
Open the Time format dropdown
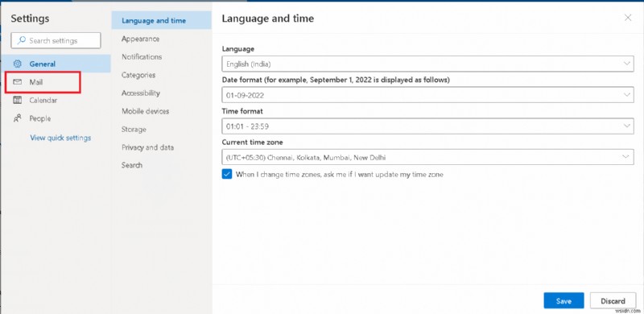click(x=427, y=126)
